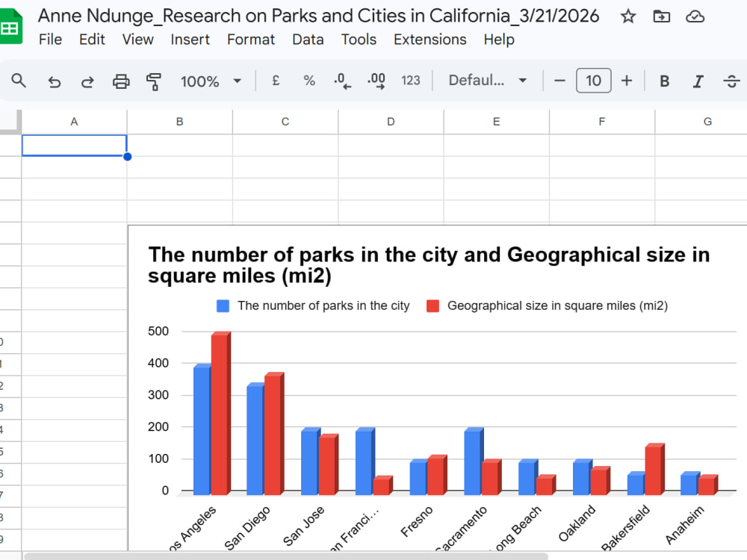
Task: Toggle italic formatting
Action: (x=698, y=81)
